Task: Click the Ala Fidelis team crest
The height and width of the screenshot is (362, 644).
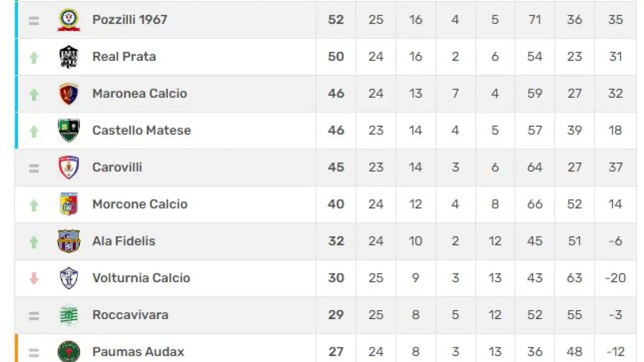Action: (x=69, y=241)
